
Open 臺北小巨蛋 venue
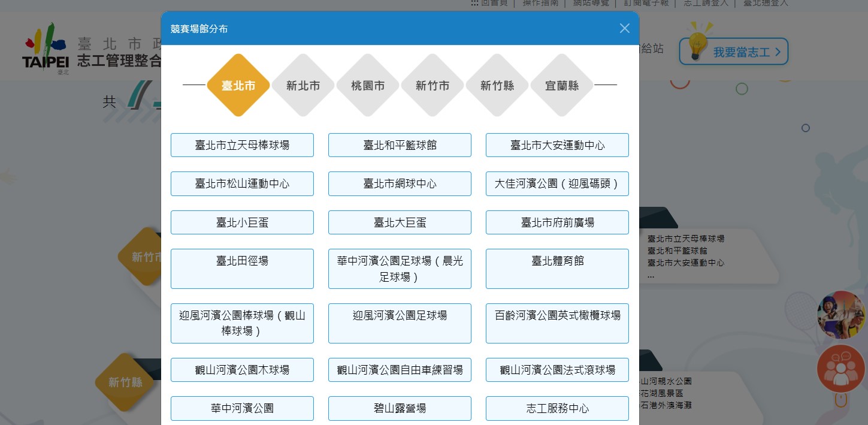[x=242, y=222]
